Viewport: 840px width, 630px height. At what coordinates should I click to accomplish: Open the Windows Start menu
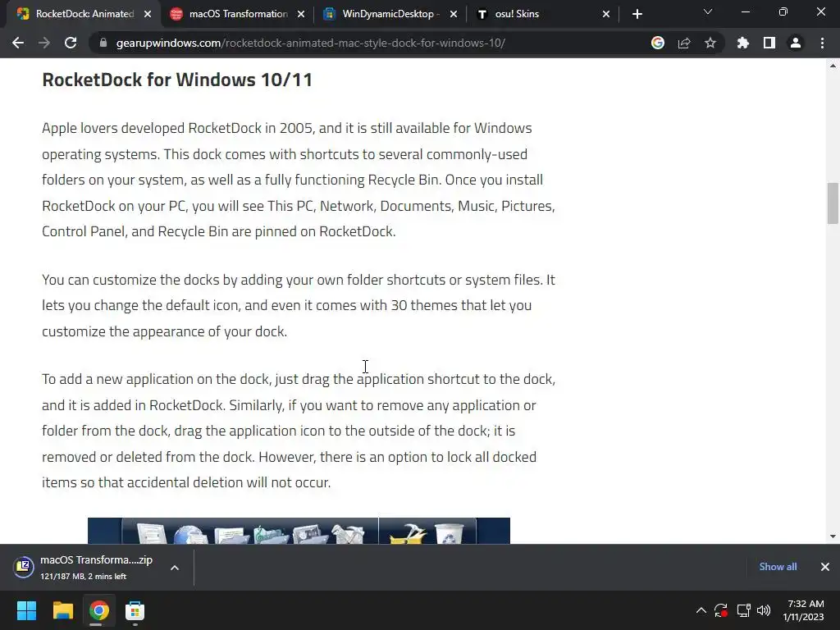[x=26, y=610]
